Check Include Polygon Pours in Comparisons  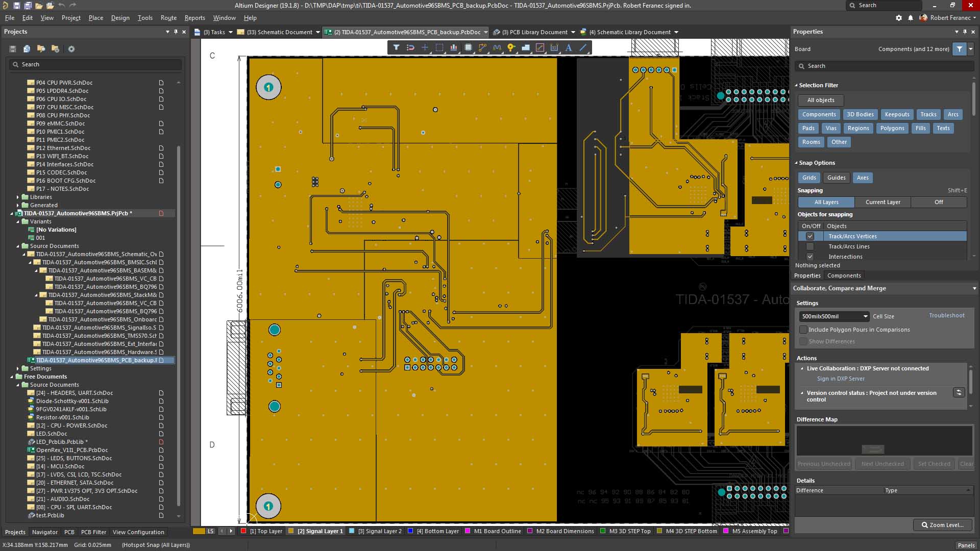pos(803,330)
